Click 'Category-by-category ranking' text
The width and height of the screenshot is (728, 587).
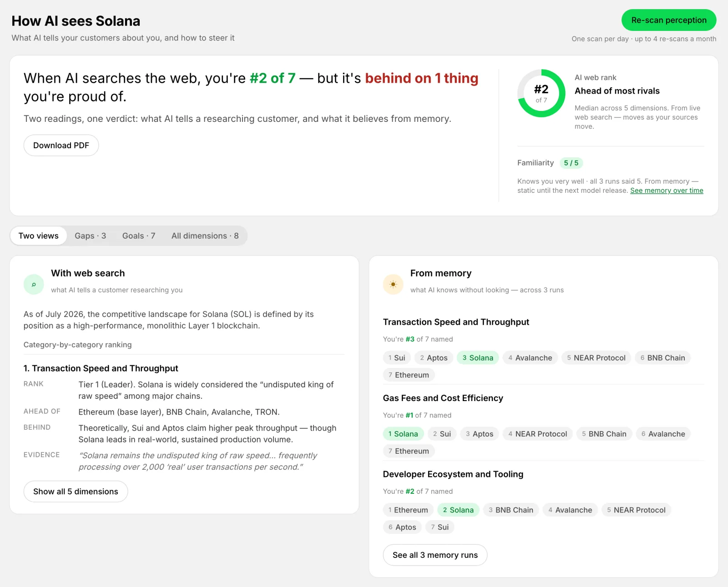point(77,345)
